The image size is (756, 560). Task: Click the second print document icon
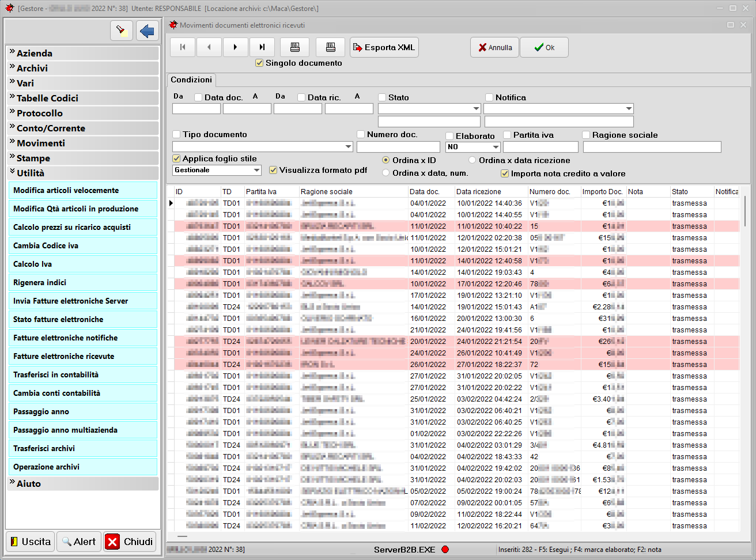coord(330,47)
